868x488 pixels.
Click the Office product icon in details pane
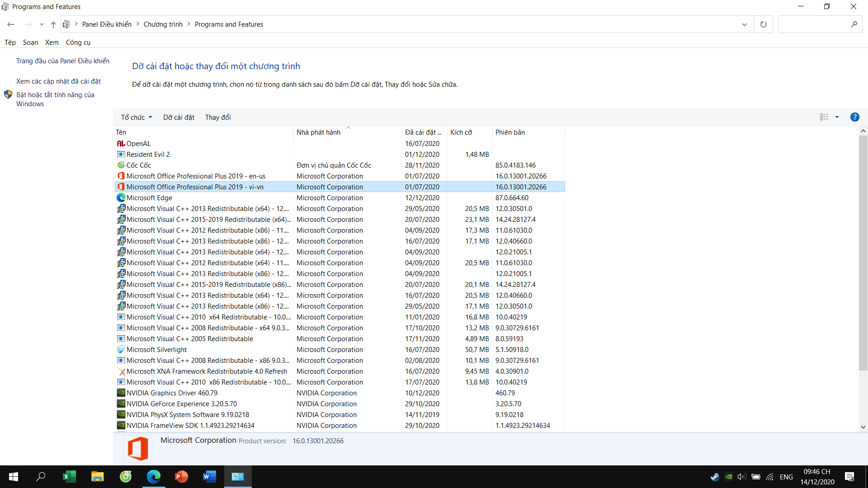[138, 448]
